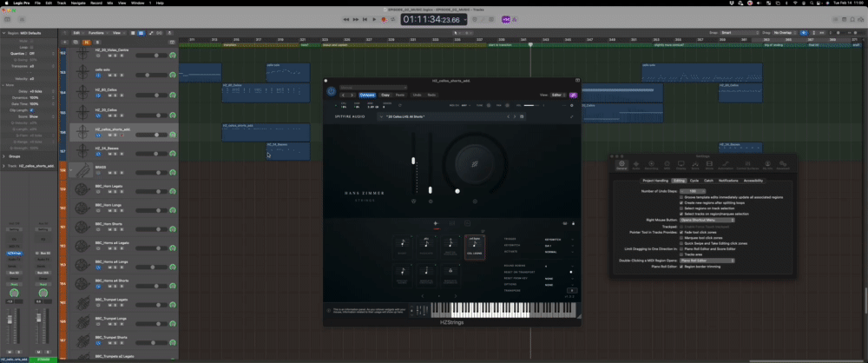
Task: Solo the HZ_24_Basses track
Action: [x=115, y=152]
